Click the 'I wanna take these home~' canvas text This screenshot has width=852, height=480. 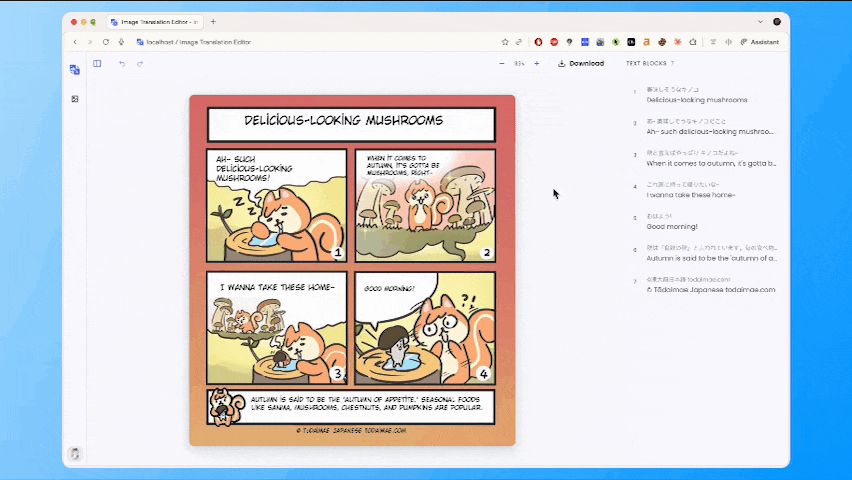(277, 287)
